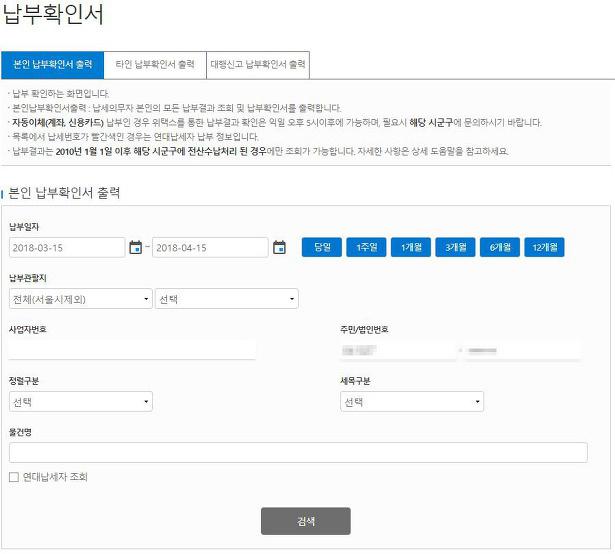Image resolution: width=615 pixels, height=554 pixels.
Task: Set date range to 3개월
Action: (x=455, y=247)
